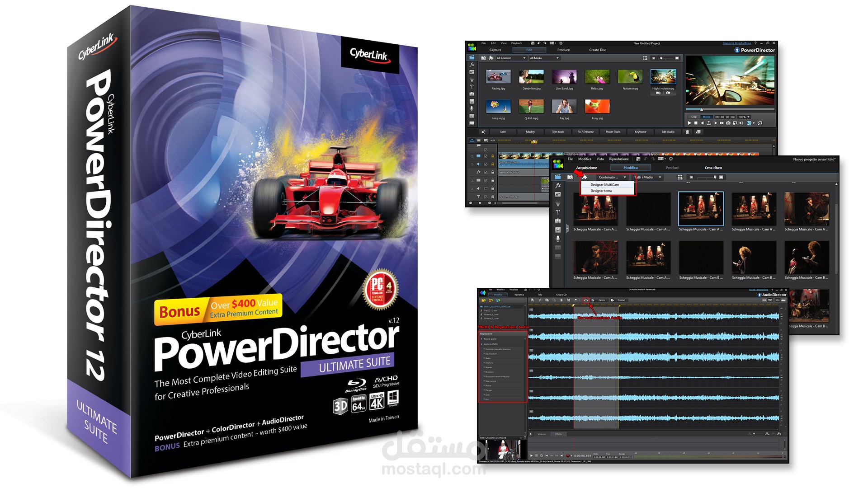Viewport: 868px width, 488px height.
Task: Open Particle Room icon, English PowerDirector window
Action: [472, 80]
